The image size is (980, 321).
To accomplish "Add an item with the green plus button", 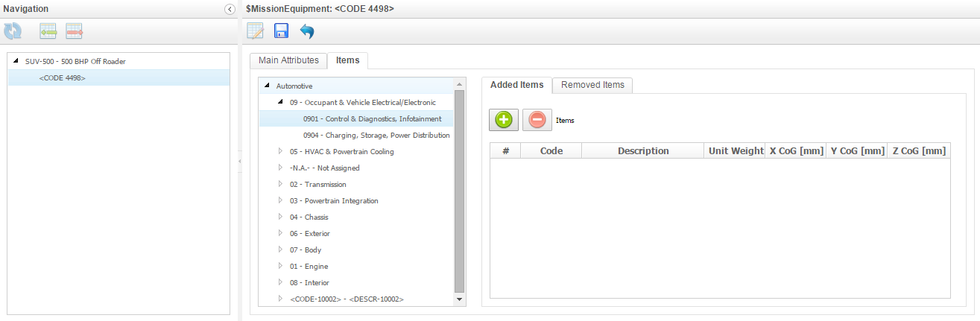I will [504, 119].
